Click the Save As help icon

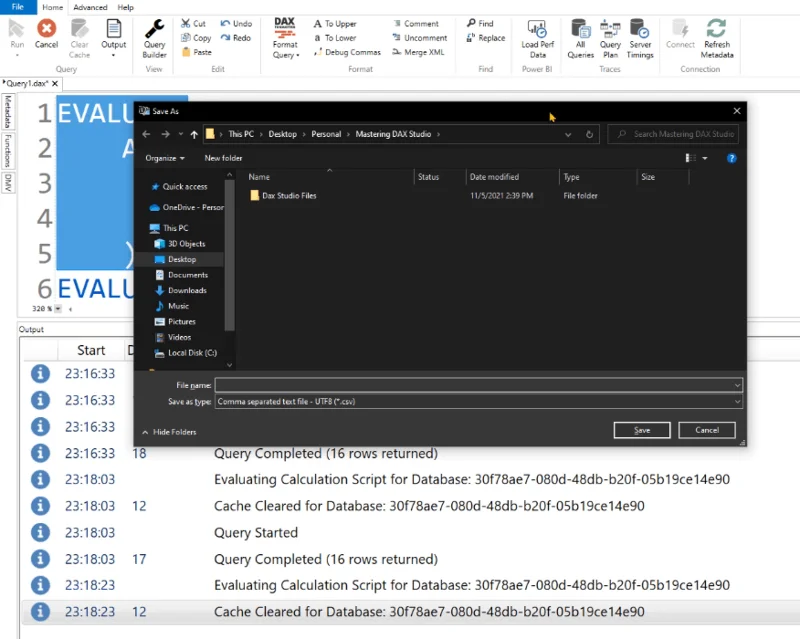click(x=731, y=158)
